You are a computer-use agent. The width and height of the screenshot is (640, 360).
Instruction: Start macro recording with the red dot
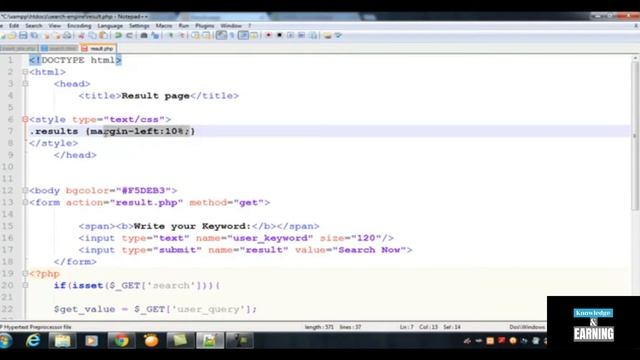pos(268,36)
